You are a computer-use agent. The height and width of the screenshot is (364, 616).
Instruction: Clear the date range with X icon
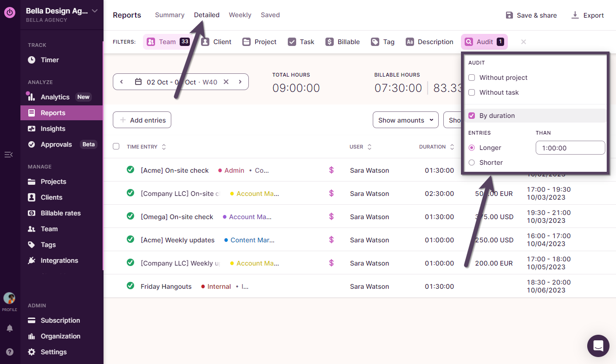(x=226, y=82)
